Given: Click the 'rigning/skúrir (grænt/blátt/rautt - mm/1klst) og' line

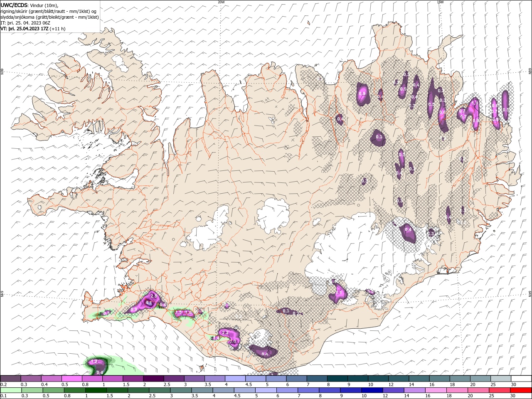Looking at the screenshot, I should pyautogui.click(x=49, y=11).
